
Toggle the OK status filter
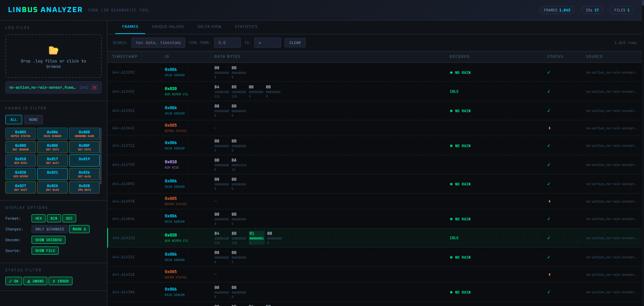click(14, 281)
